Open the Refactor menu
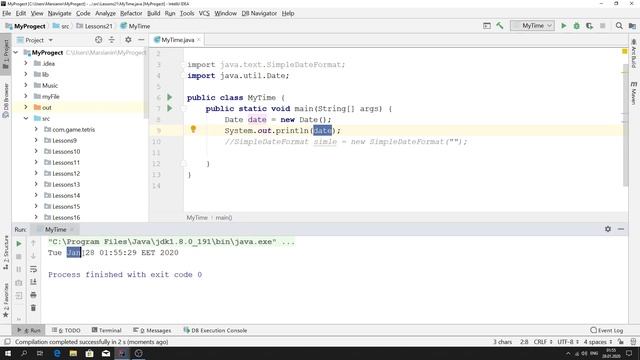640x360 pixels. click(x=131, y=13)
